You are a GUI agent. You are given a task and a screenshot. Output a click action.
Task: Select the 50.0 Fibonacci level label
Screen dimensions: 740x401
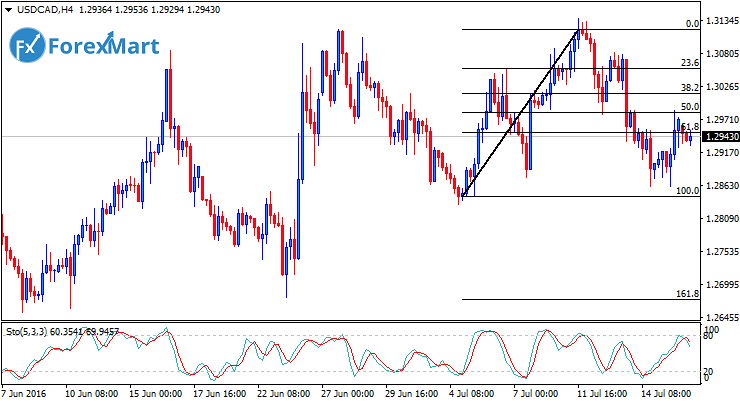coord(689,106)
